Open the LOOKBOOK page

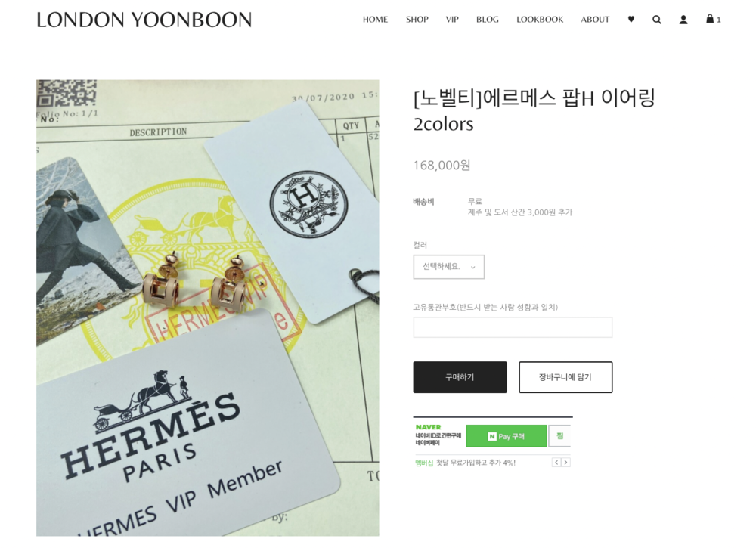540,20
